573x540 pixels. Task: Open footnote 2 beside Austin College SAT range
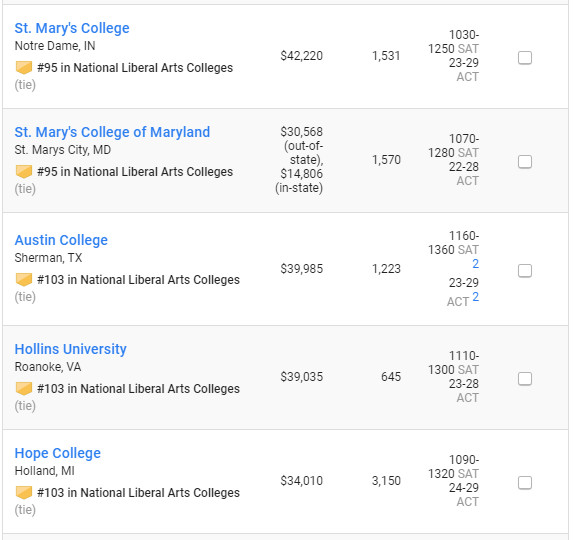point(475,264)
